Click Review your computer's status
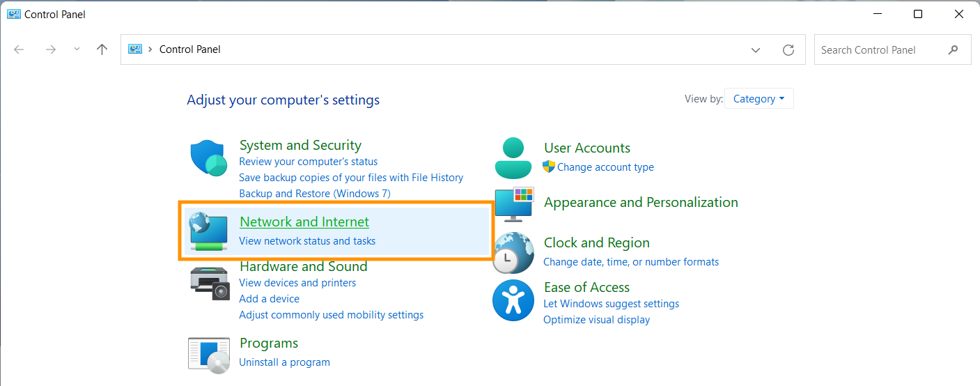This screenshot has width=980, height=386. [309, 162]
